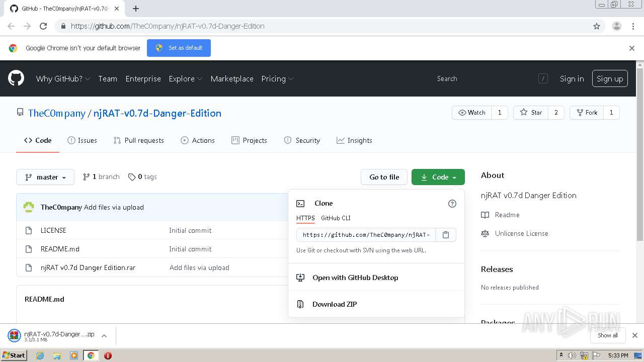Select the GitHub CLI clone tab
This screenshot has width=644, height=362.
(336, 218)
